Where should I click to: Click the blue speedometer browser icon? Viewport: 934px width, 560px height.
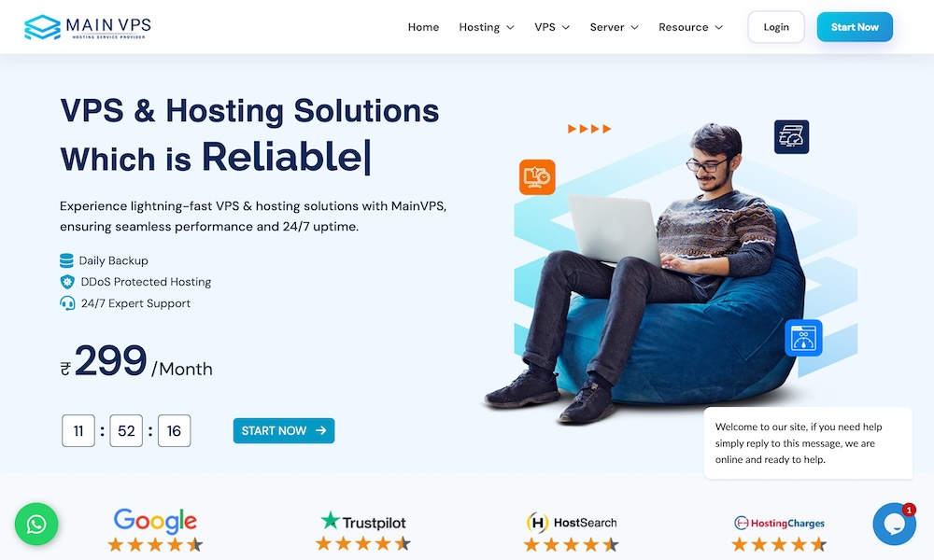pyautogui.click(x=803, y=338)
